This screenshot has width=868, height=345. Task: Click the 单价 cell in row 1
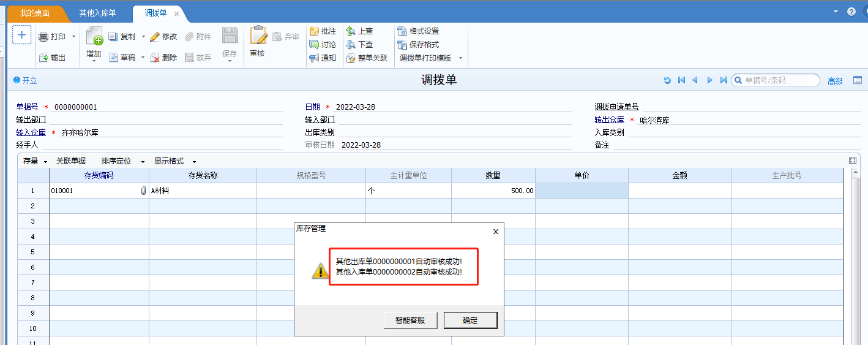[x=582, y=191]
